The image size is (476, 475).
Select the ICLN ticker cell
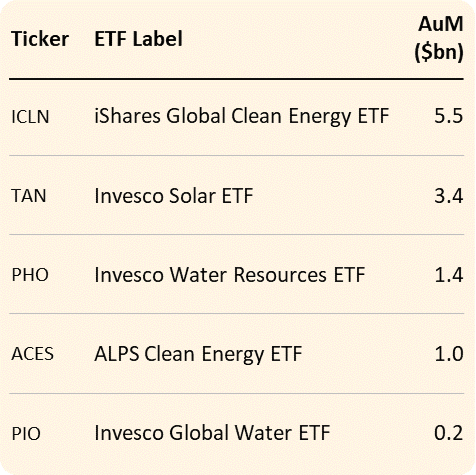[x=30, y=117]
